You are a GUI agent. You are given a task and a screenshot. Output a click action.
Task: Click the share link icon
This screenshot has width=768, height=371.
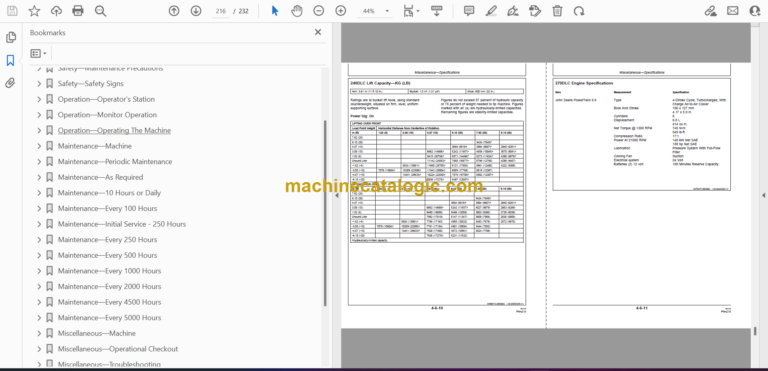click(710, 11)
